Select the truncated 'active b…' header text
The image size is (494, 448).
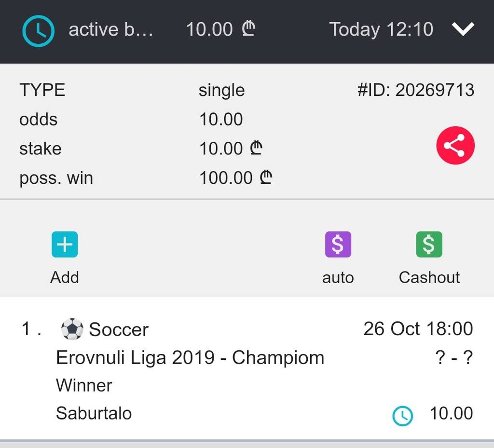(110, 30)
